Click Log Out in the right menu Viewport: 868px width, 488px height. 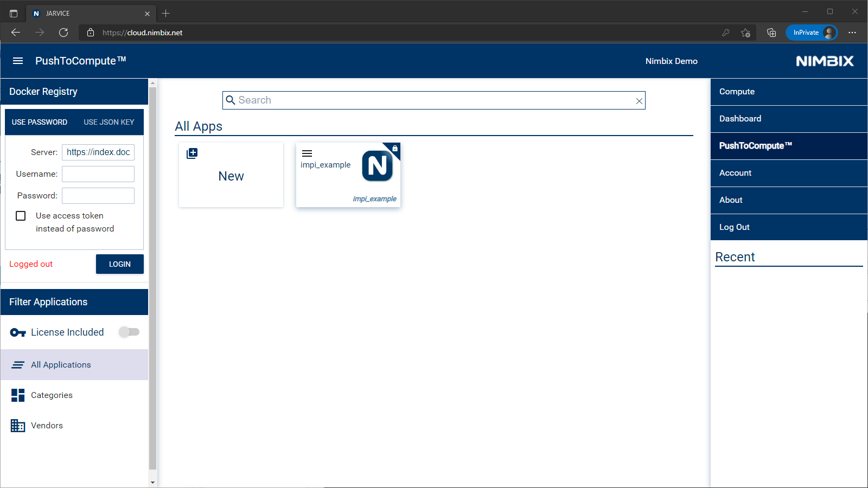pos(789,227)
